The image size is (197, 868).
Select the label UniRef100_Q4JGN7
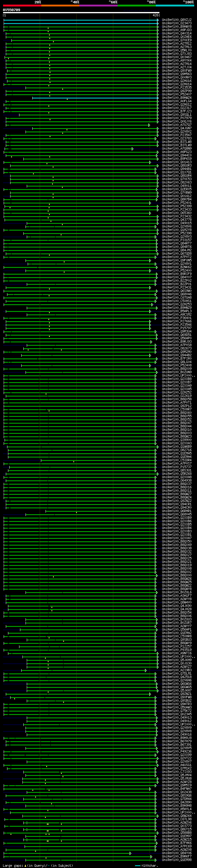pyautogui.click(x=177, y=128)
